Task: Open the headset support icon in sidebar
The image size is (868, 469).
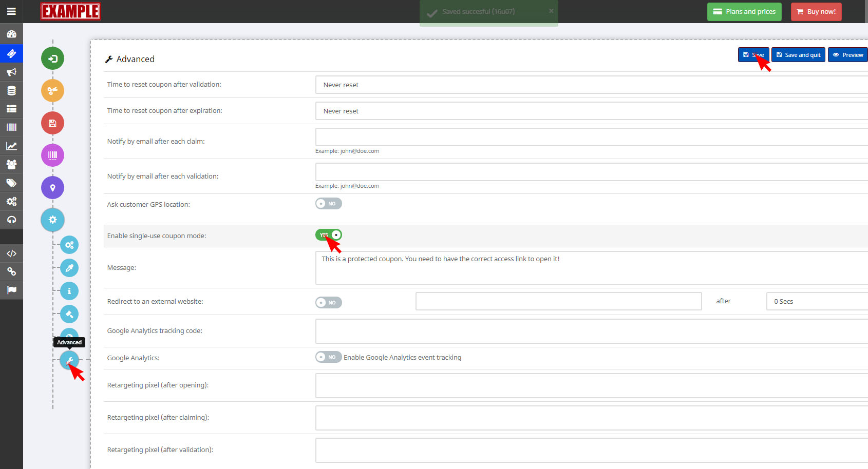Action: pos(11,220)
